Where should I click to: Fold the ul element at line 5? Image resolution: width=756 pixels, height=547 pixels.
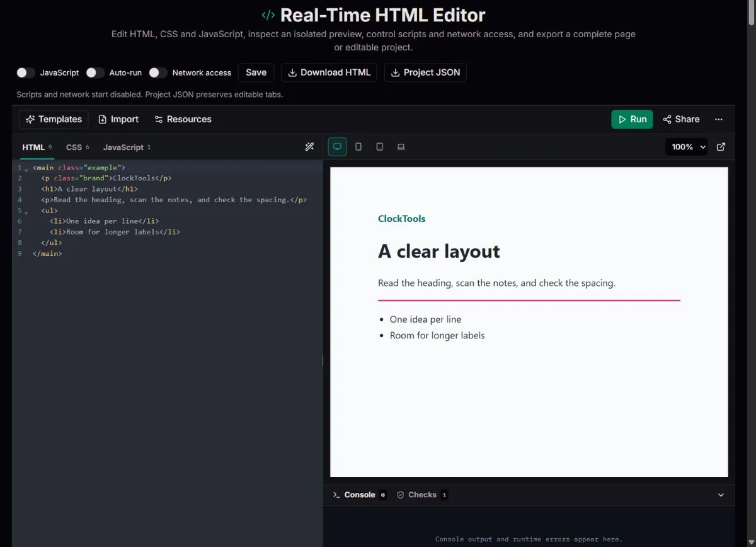click(26, 212)
